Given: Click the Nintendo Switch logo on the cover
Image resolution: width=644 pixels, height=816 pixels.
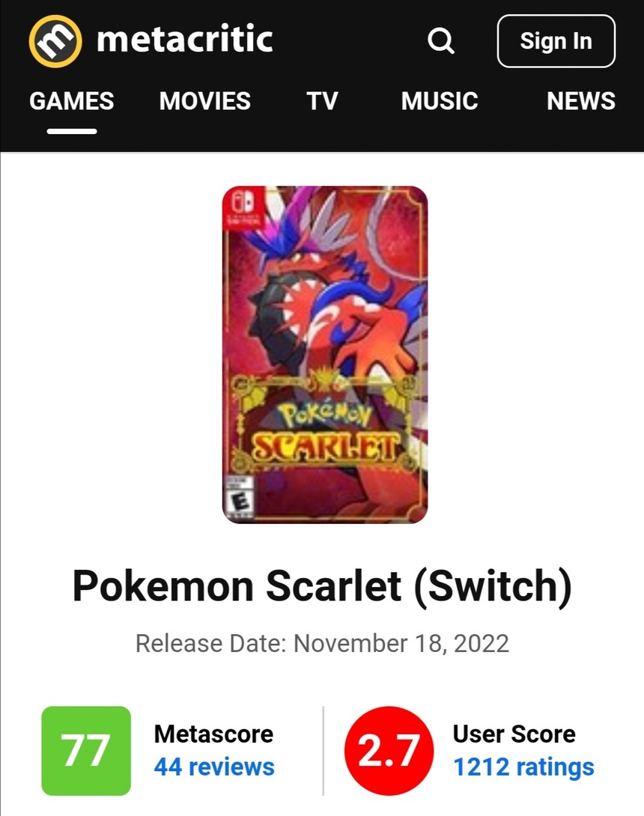Looking at the screenshot, I should tap(243, 206).
